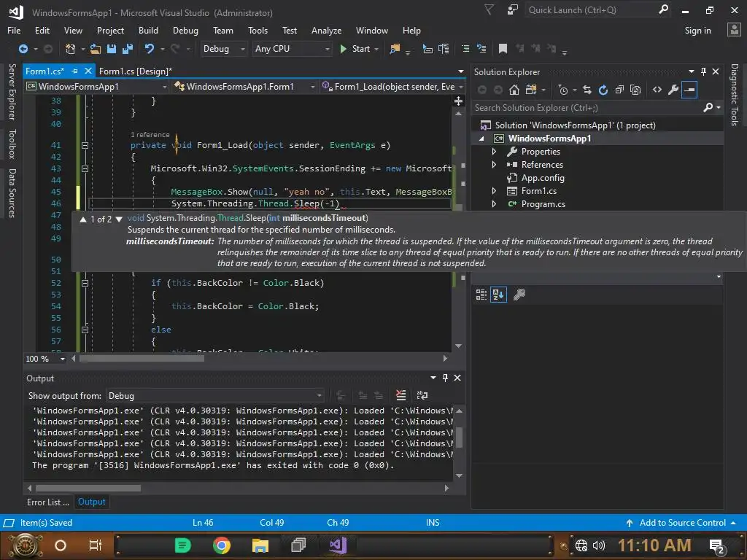The width and height of the screenshot is (747, 560).
Task: Click the Solution Explorer search magnifier icon
Action: point(708,108)
